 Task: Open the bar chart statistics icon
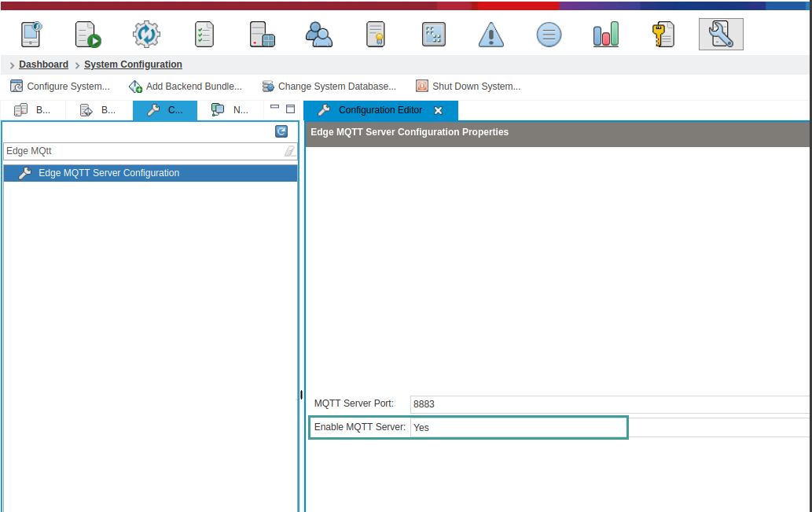[x=606, y=34]
